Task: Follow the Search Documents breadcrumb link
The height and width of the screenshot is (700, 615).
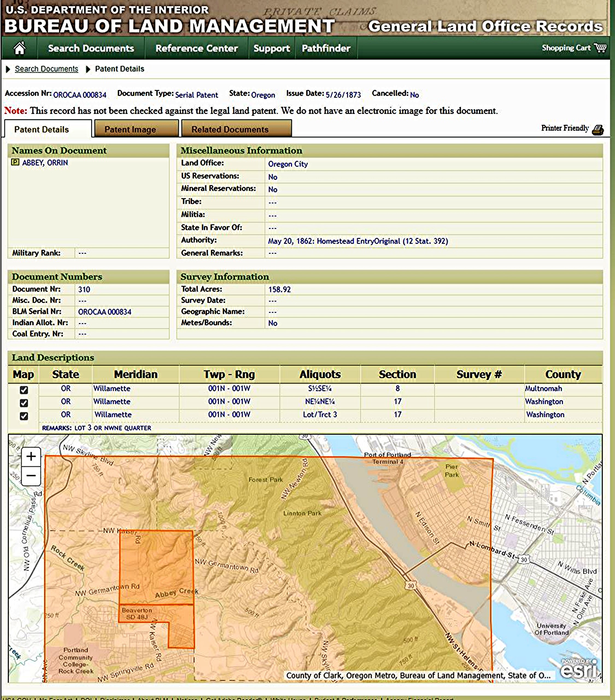Action: coord(46,69)
